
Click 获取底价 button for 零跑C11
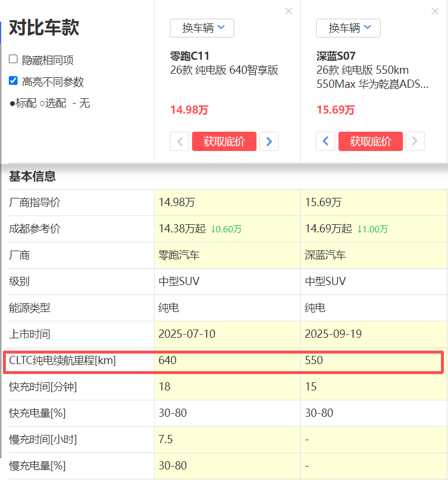[x=224, y=142]
